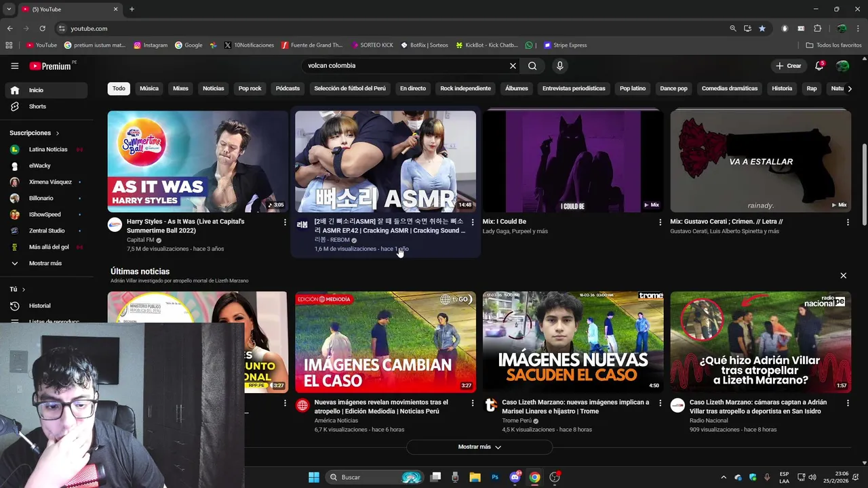
Task: Reload the page in Chrome
Action: tap(42, 28)
